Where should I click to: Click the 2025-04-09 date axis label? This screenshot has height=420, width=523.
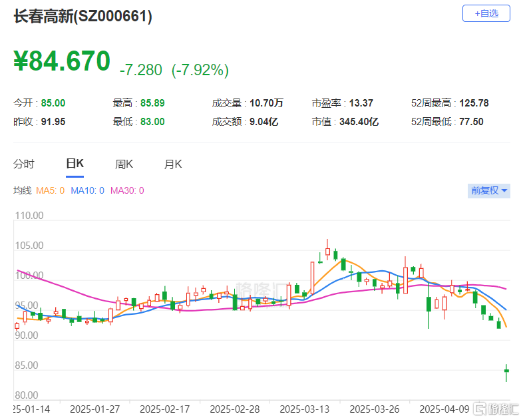click(x=444, y=408)
